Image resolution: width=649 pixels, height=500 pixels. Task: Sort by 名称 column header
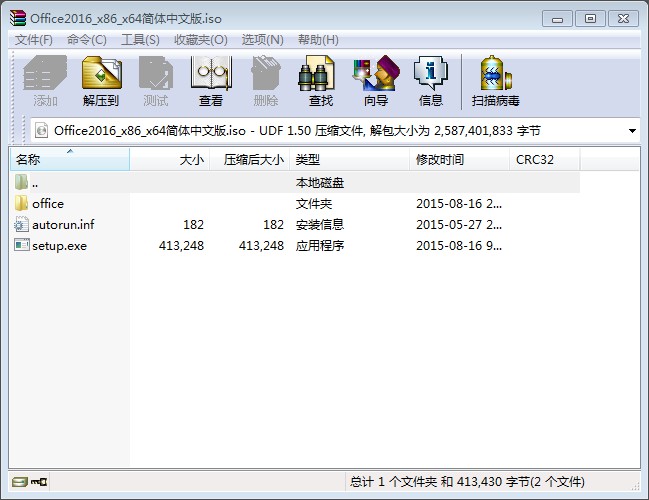[x=70, y=159]
